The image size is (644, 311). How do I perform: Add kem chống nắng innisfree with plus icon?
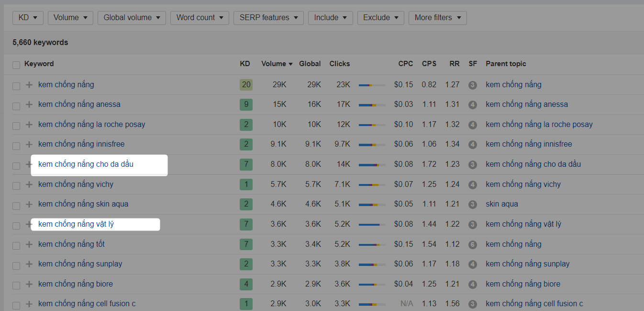pyautogui.click(x=29, y=144)
